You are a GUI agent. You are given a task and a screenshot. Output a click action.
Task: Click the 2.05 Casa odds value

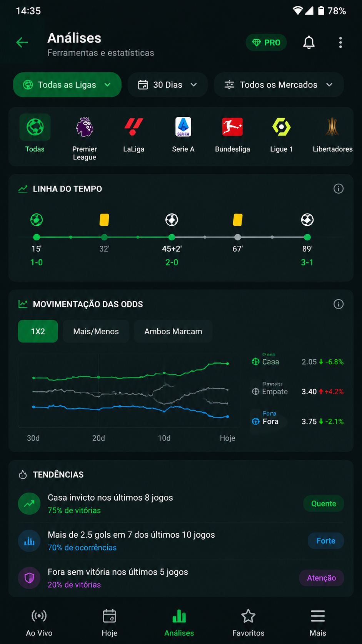coord(309,362)
